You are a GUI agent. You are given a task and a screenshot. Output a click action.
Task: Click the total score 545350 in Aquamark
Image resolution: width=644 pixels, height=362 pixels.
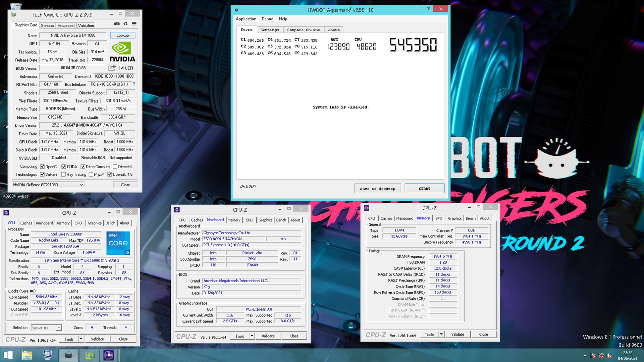(x=413, y=45)
